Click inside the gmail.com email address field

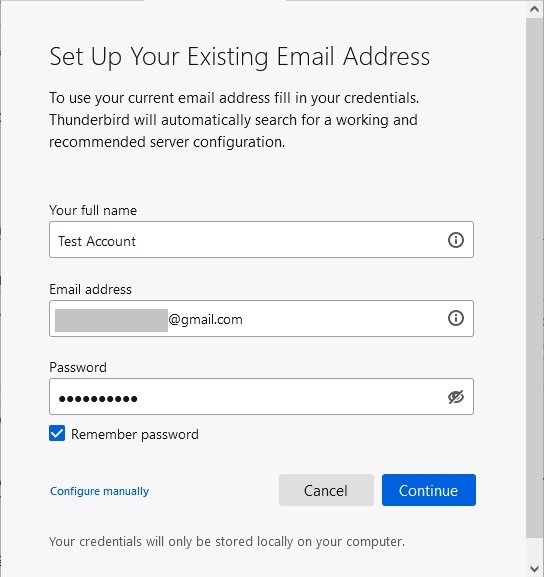(261, 318)
